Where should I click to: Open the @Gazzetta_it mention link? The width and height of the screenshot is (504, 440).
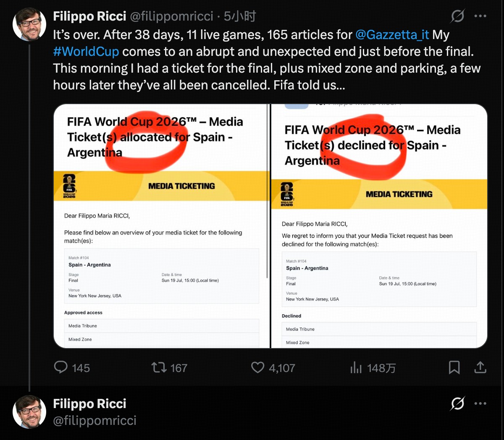point(392,34)
